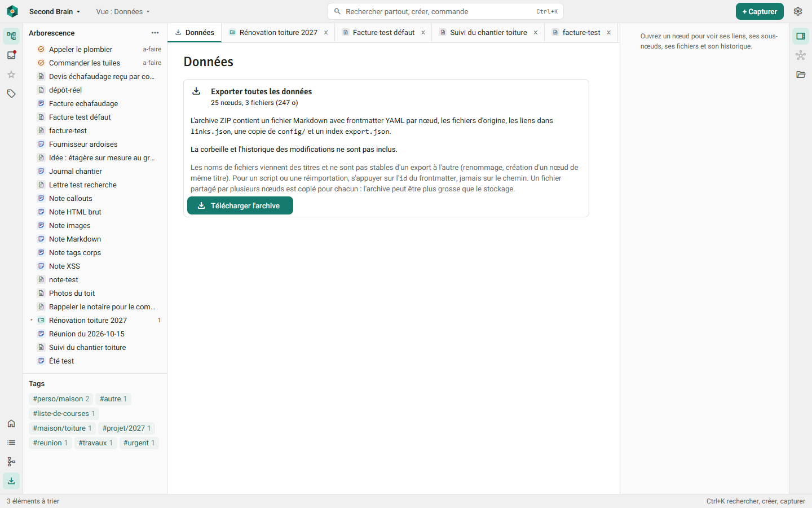Click '3 éléments à trier' in status bar
Image resolution: width=812 pixels, height=508 pixels.
(x=33, y=501)
